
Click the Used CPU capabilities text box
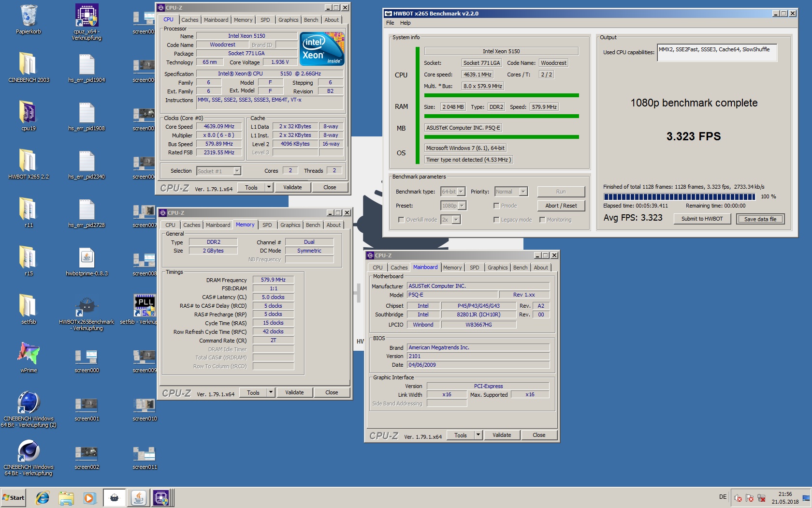(717, 53)
